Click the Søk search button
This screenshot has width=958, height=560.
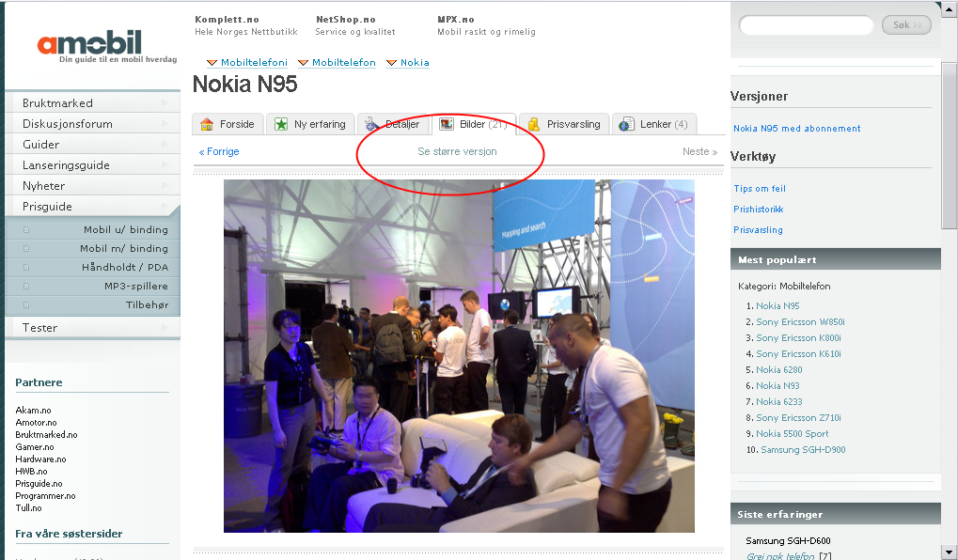point(906,25)
